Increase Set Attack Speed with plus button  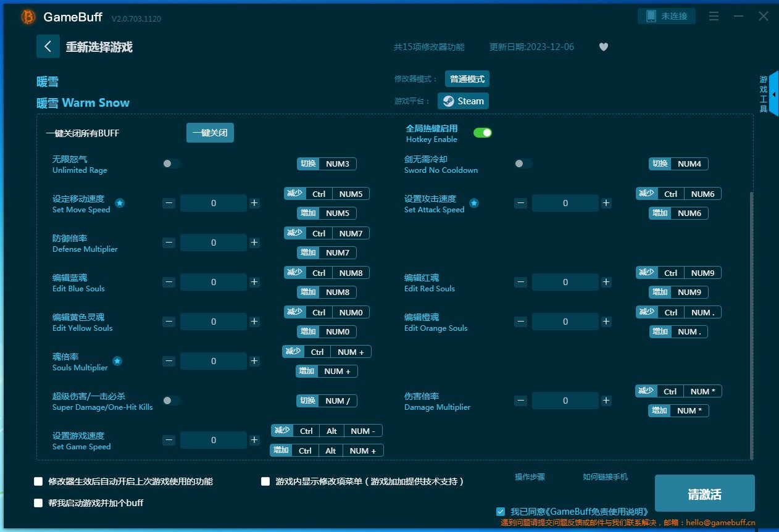coord(606,203)
